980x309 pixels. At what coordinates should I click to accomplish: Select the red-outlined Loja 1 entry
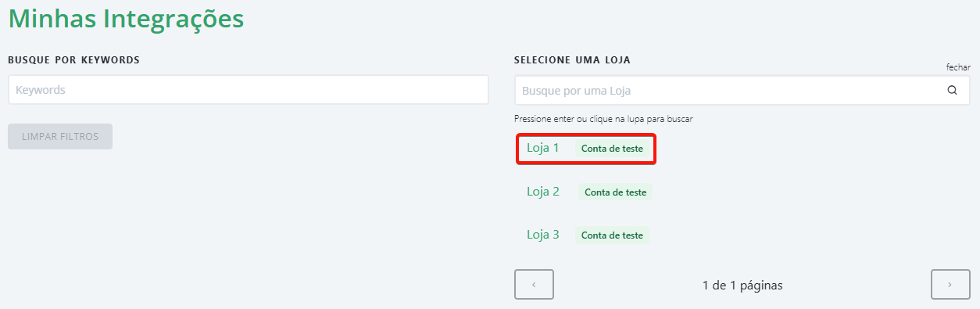586,149
